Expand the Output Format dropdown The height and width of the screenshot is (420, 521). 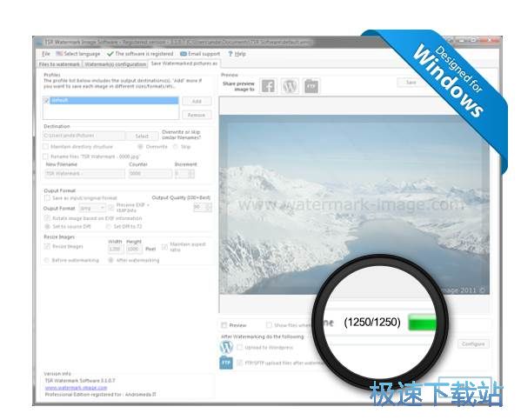point(92,208)
